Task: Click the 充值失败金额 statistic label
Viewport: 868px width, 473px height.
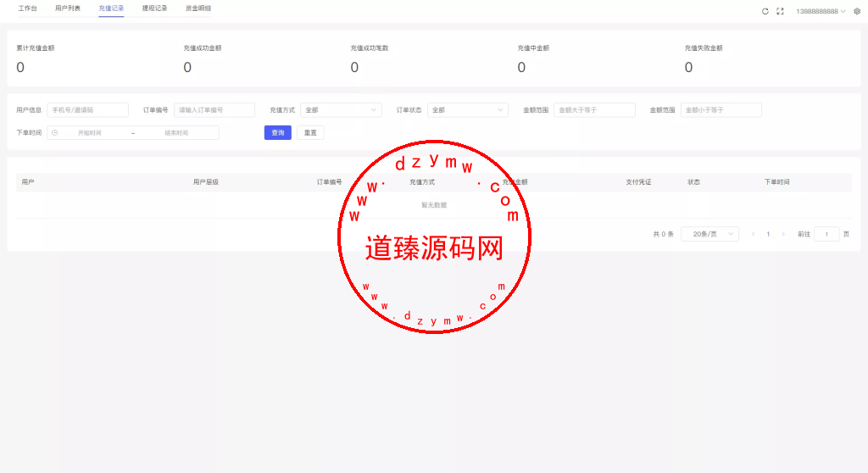Action: click(x=704, y=48)
